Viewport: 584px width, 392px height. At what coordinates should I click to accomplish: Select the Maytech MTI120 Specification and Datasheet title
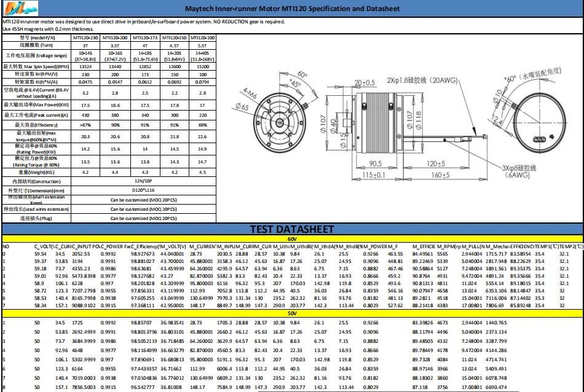coord(293,9)
